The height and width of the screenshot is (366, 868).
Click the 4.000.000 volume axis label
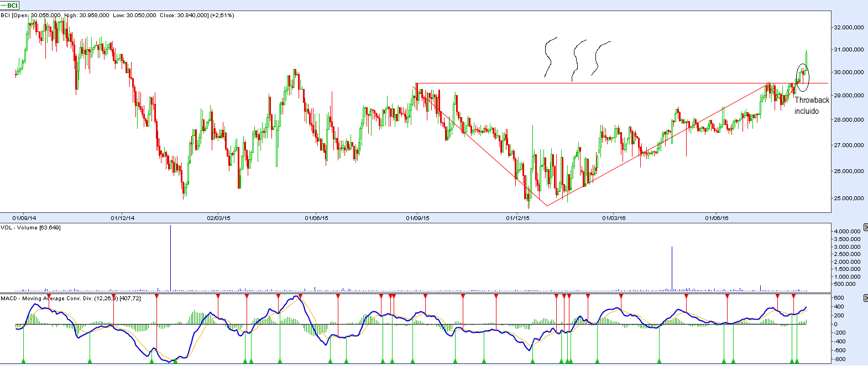[x=846, y=231]
